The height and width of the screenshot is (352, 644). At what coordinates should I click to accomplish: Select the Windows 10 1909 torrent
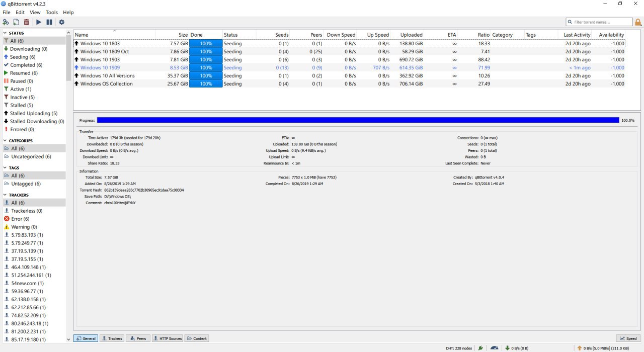[x=349, y=68]
